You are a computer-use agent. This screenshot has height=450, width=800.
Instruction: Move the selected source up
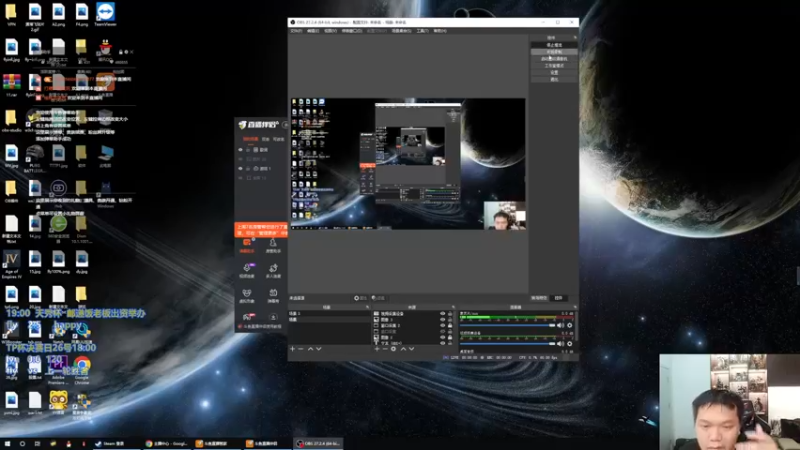pos(404,349)
